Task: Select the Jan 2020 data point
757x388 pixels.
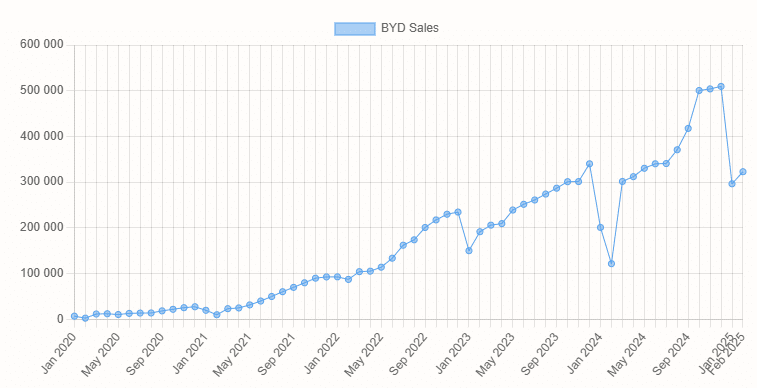Action: click(74, 316)
